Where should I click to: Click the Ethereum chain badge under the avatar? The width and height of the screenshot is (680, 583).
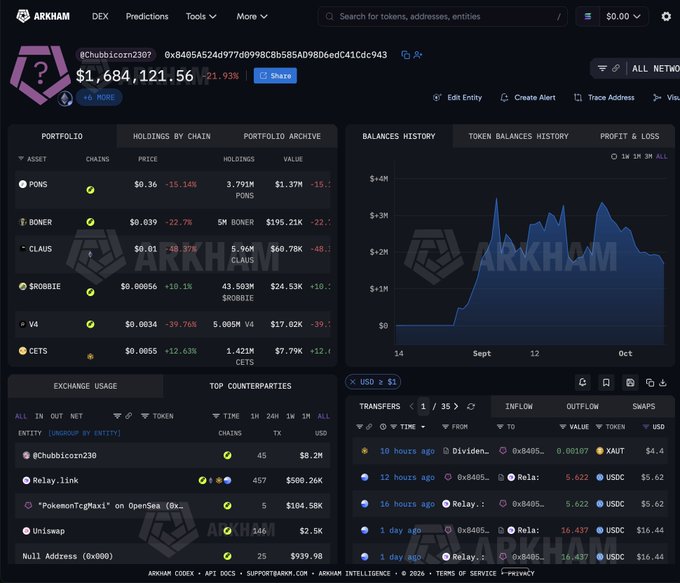pyautogui.click(x=65, y=99)
